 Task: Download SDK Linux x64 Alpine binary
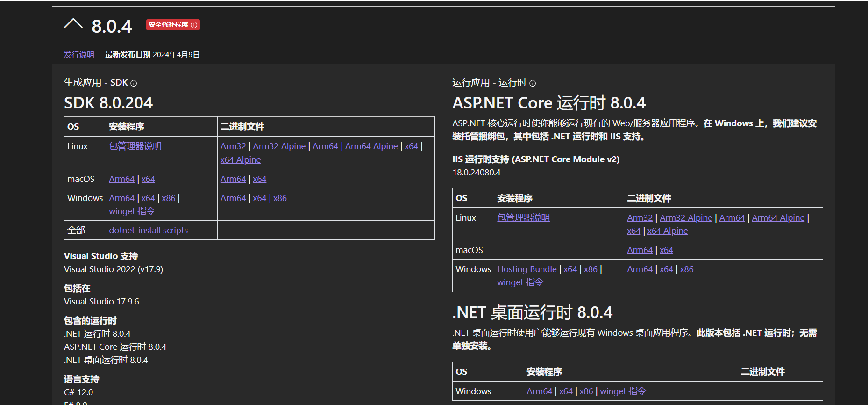241,159
